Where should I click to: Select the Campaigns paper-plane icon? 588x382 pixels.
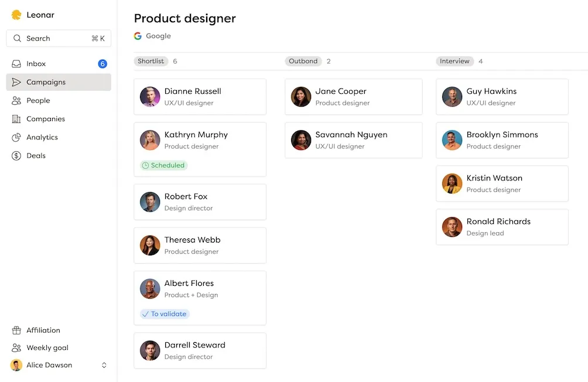pos(16,82)
